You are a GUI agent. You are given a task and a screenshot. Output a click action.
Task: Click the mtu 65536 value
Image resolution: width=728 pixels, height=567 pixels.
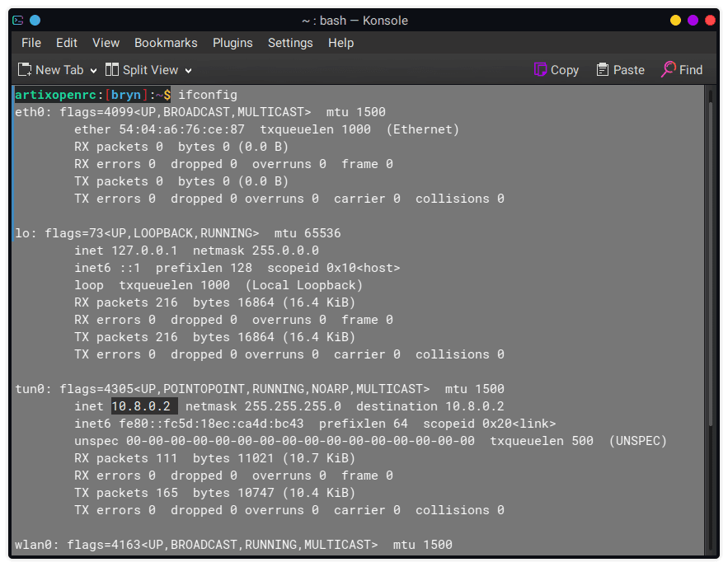(308, 233)
